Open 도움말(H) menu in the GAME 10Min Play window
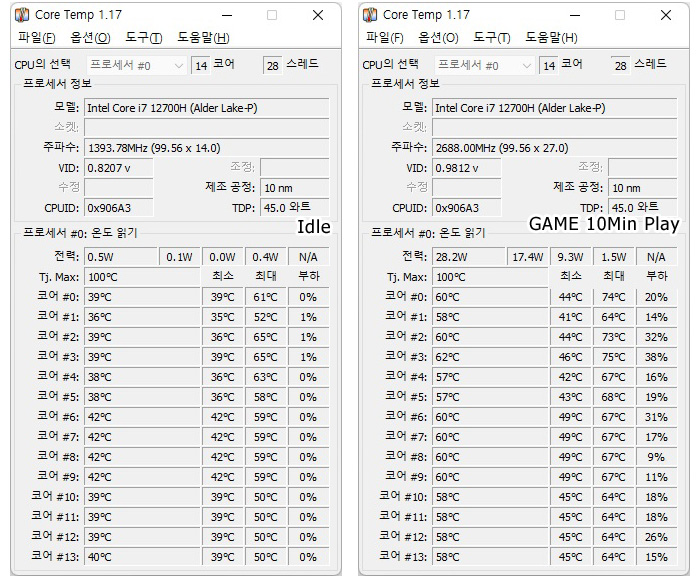This screenshot has height=579, width=700. [x=551, y=37]
